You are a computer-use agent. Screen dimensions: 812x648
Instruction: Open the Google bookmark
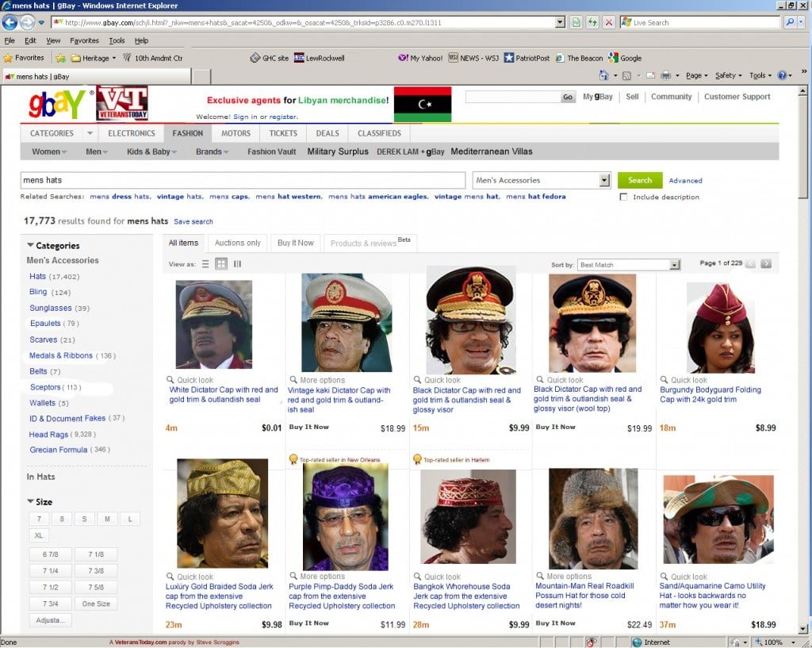click(625, 58)
